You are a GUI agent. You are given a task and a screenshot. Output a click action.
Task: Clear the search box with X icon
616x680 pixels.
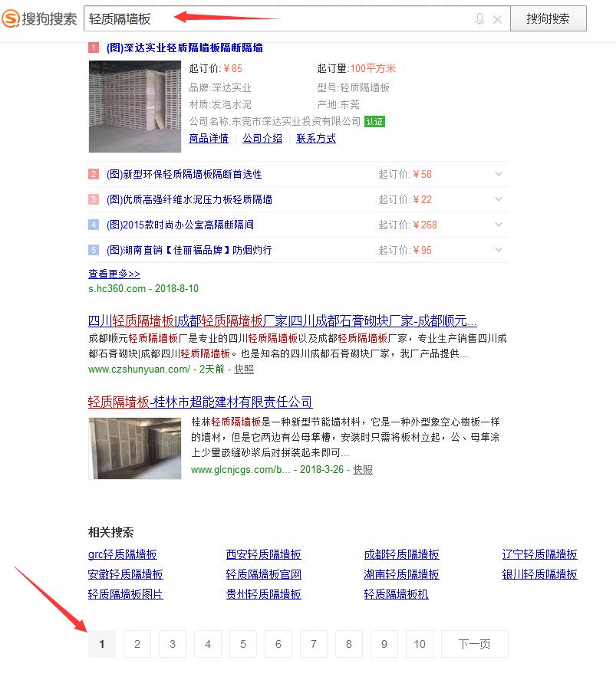tap(497, 19)
